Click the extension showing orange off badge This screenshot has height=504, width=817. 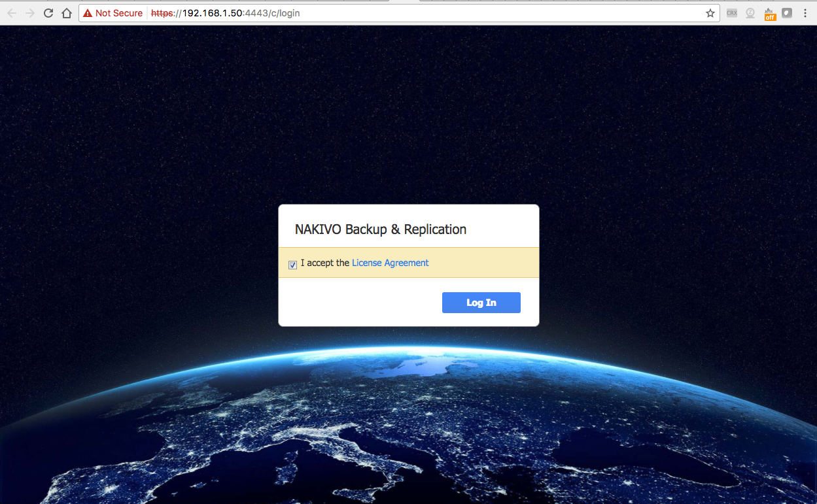pos(770,14)
